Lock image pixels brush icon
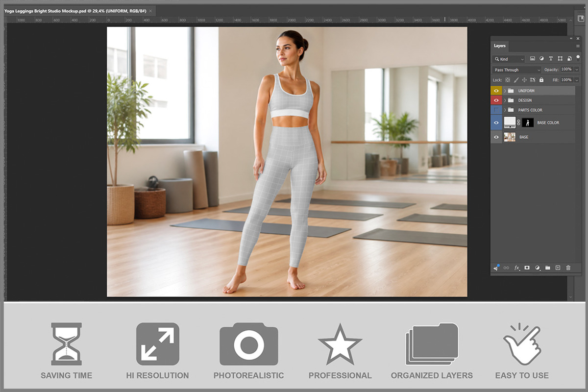Screen dimensions: 588x392 point(516,80)
